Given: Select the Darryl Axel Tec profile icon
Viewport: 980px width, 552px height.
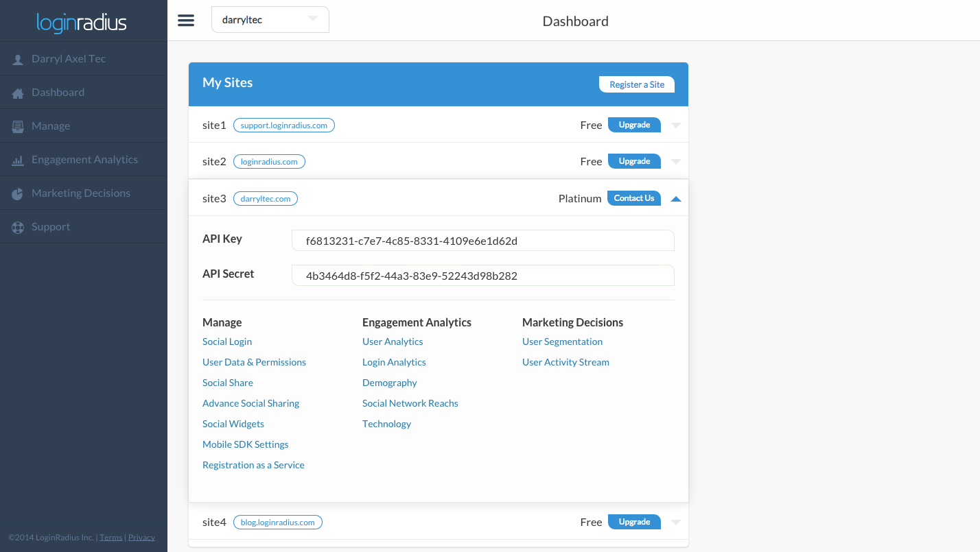Looking at the screenshot, I should (17, 58).
